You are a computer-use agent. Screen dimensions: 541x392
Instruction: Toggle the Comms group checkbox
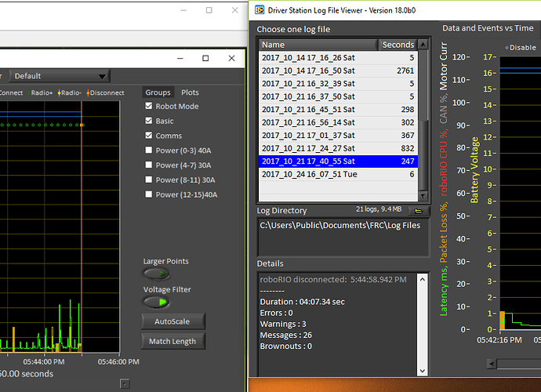149,136
